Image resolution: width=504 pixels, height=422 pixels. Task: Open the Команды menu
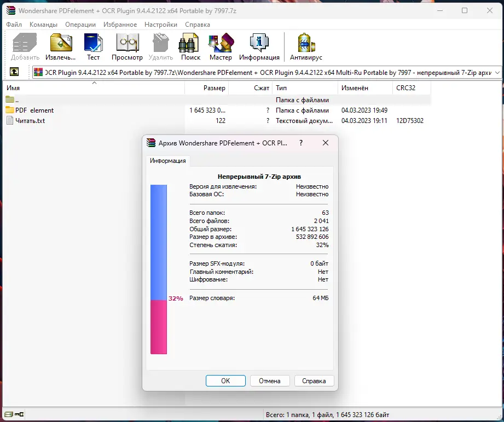point(43,25)
